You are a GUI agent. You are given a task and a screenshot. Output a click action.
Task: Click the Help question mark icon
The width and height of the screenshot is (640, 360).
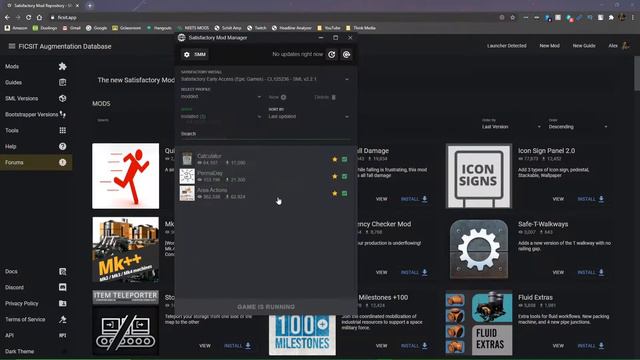tap(62, 146)
